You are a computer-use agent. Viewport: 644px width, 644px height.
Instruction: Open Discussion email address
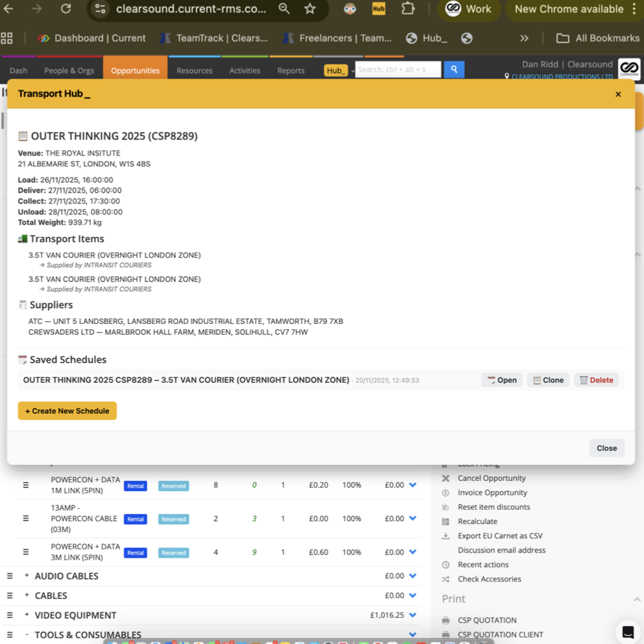pos(502,550)
